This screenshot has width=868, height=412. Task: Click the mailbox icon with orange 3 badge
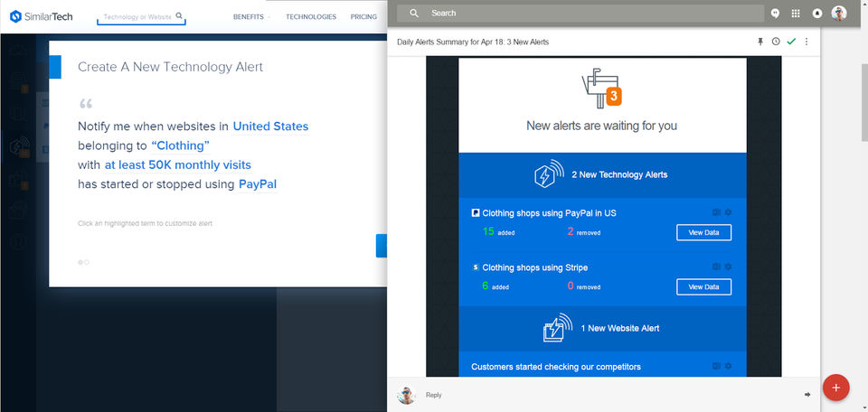(601, 88)
